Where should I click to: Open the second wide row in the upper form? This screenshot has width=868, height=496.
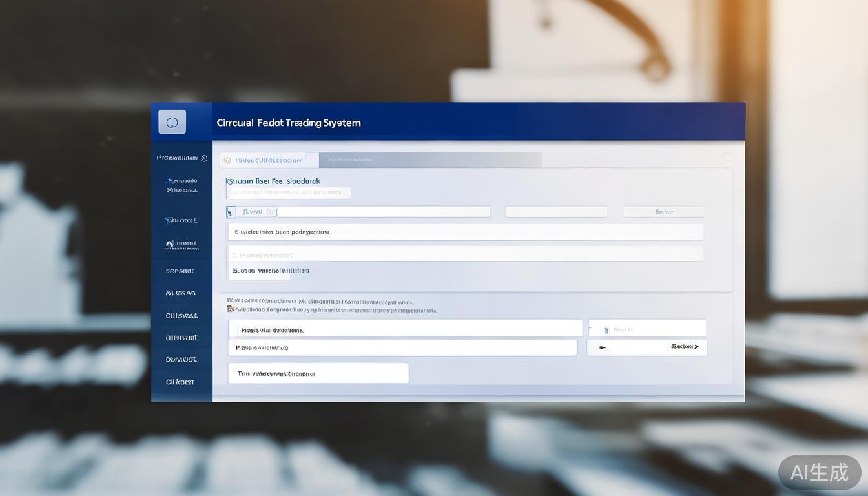(x=465, y=232)
